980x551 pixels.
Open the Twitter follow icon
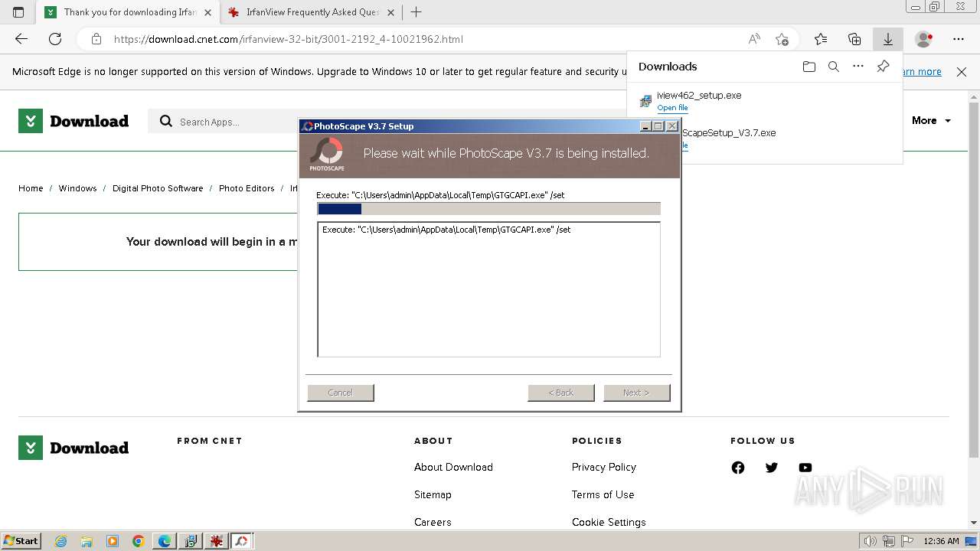(x=772, y=468)
